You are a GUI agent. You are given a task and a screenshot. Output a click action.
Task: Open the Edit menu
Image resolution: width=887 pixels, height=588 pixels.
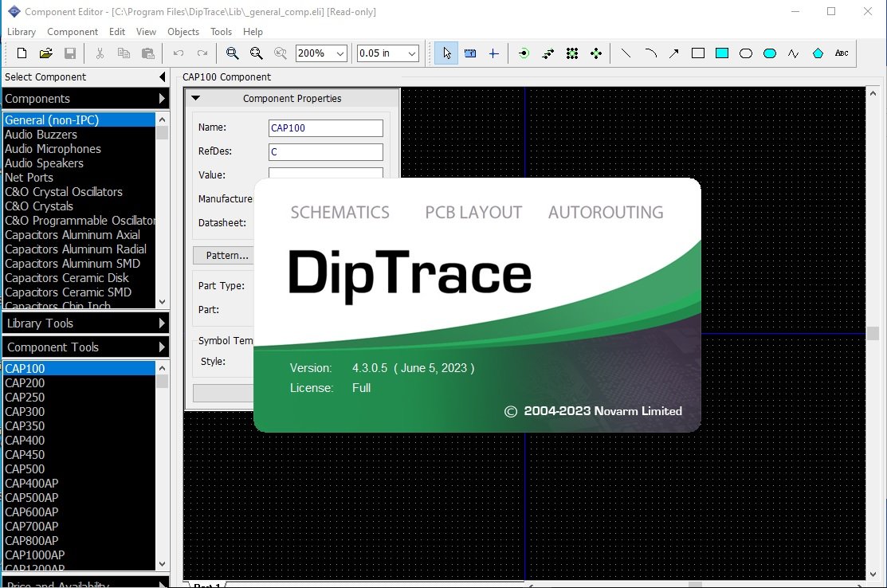point(117,32)
